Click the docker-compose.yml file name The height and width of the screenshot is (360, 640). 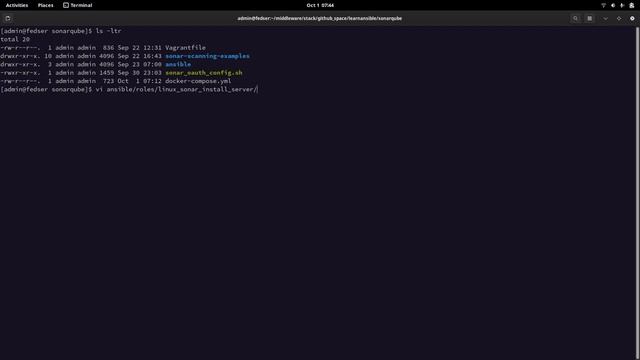point(198,81)
